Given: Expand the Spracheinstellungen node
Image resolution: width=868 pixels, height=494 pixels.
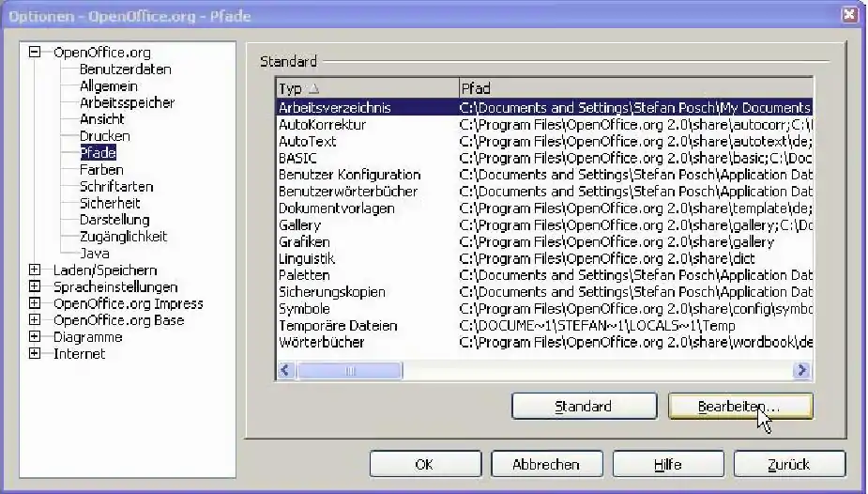Looking at the screenshot, I should click(x=35, y=286).
